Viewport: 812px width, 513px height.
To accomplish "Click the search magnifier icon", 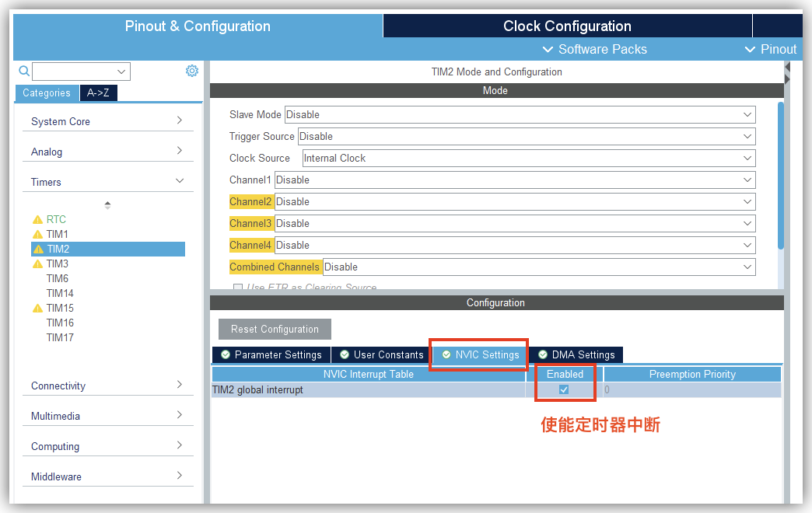I will [x=23, y=72].
